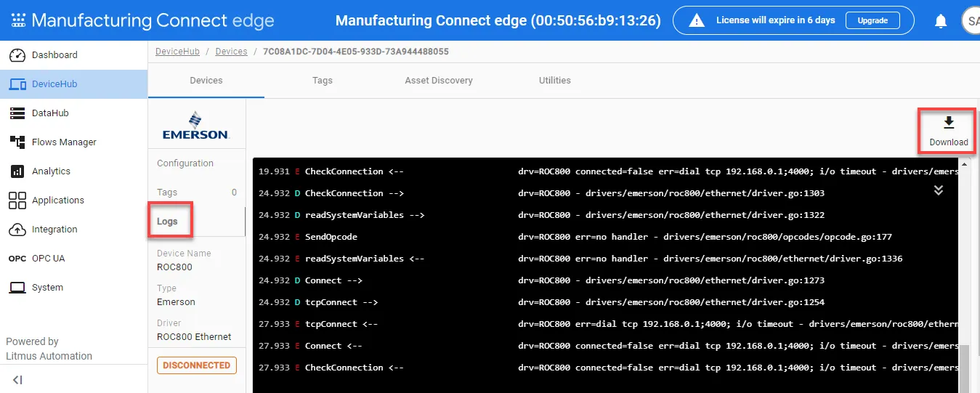Open the Dashboard menu item
Screen dimensions: 980x393
point(74,55)
